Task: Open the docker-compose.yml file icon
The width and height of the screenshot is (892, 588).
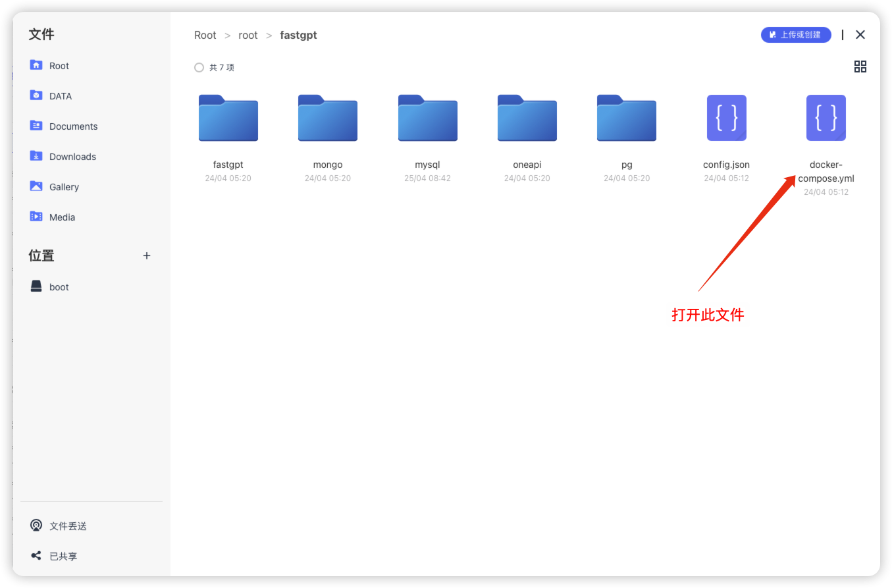Action: pos(826,118)
